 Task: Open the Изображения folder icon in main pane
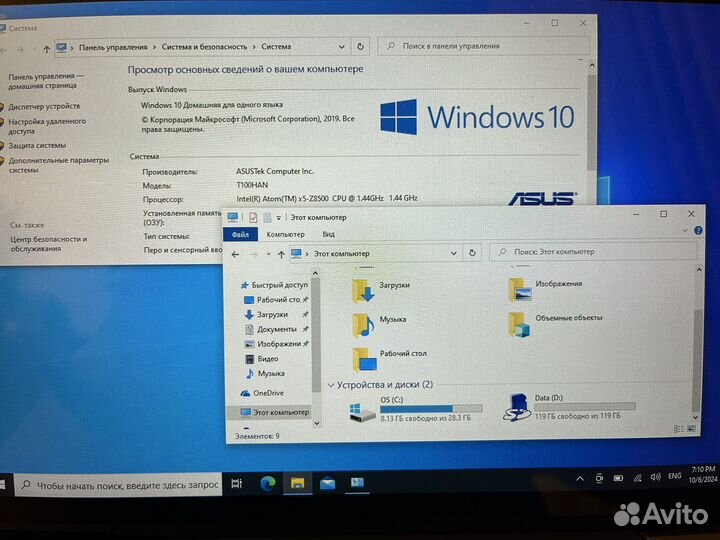coord(520,290)
